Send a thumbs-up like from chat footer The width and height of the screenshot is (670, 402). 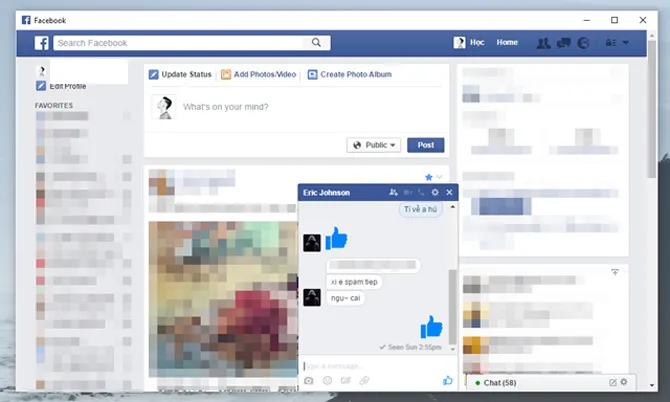pos(447,380)
